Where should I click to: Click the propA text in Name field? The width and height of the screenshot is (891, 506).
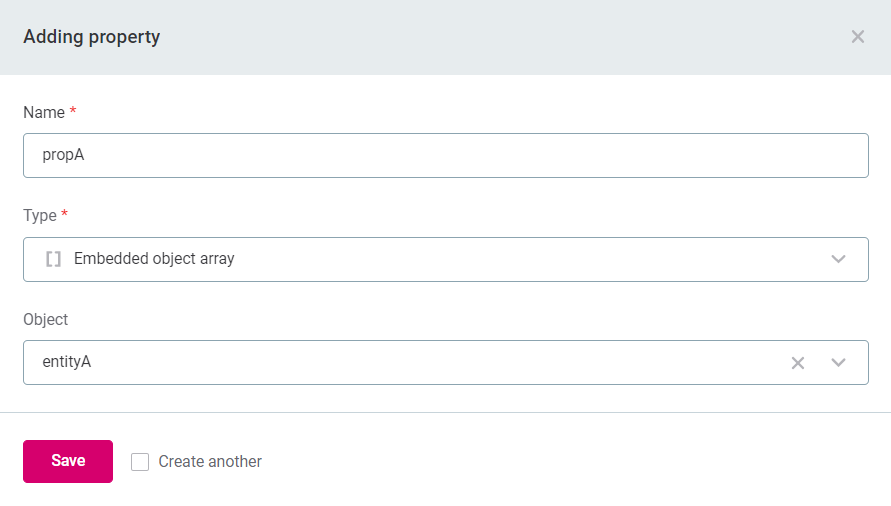(63, 156)
